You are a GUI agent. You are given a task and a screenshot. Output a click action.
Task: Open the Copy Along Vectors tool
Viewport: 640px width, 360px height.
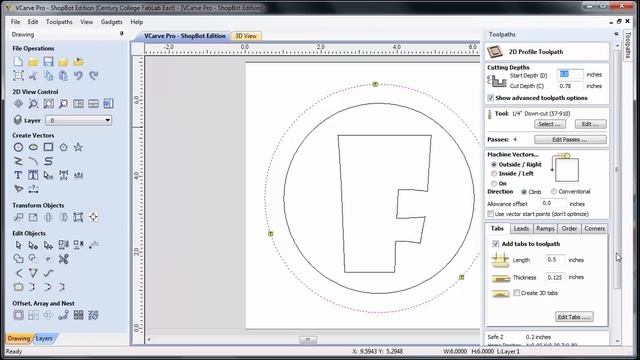click(x=63, y=315)
